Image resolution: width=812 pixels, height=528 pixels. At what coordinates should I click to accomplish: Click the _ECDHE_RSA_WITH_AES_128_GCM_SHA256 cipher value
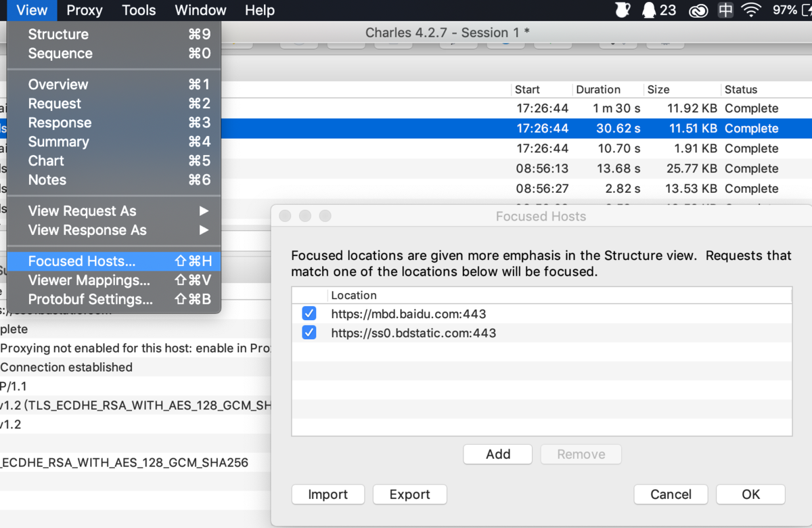point(125,463)
